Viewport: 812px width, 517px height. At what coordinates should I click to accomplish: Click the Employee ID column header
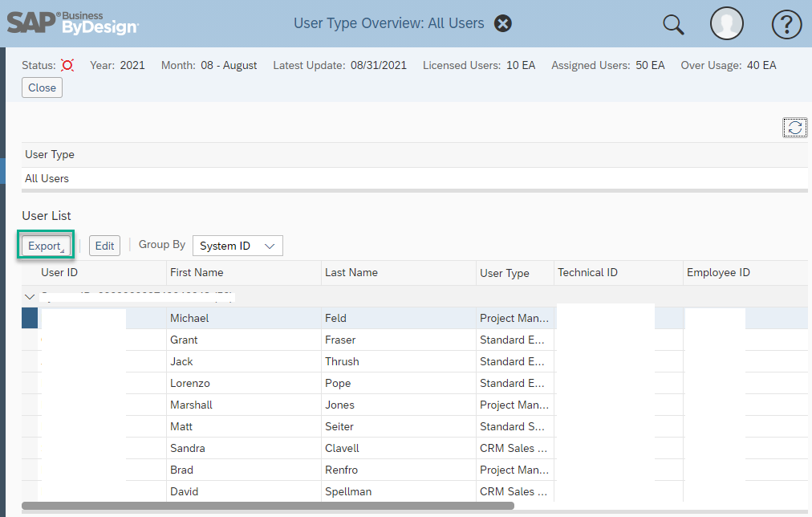click(718, 272)
